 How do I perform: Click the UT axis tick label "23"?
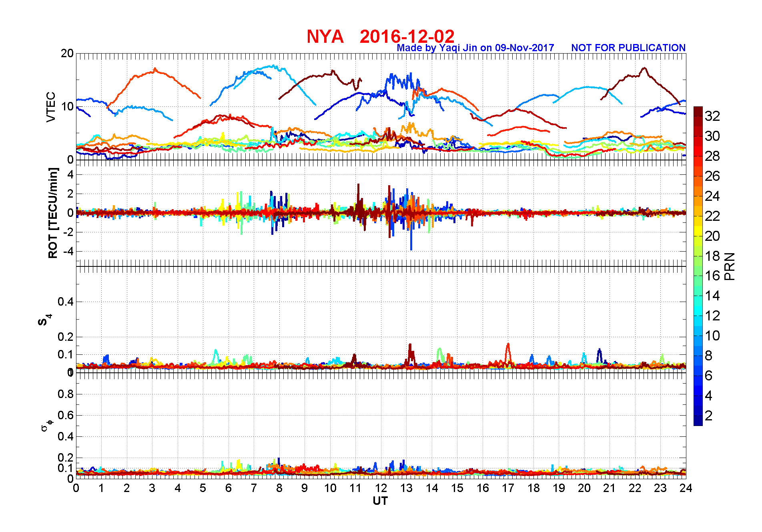tap(660, 488)
